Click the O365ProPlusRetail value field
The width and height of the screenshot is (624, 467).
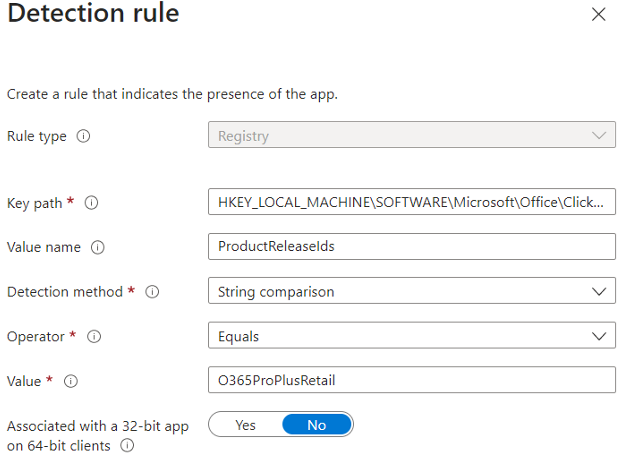(411, 381)
